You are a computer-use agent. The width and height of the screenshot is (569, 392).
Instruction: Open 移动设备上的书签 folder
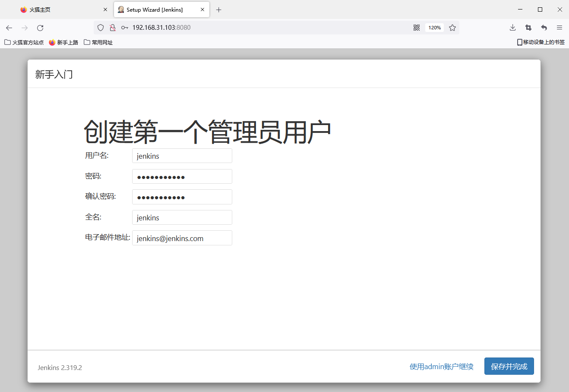click(541, 42)
